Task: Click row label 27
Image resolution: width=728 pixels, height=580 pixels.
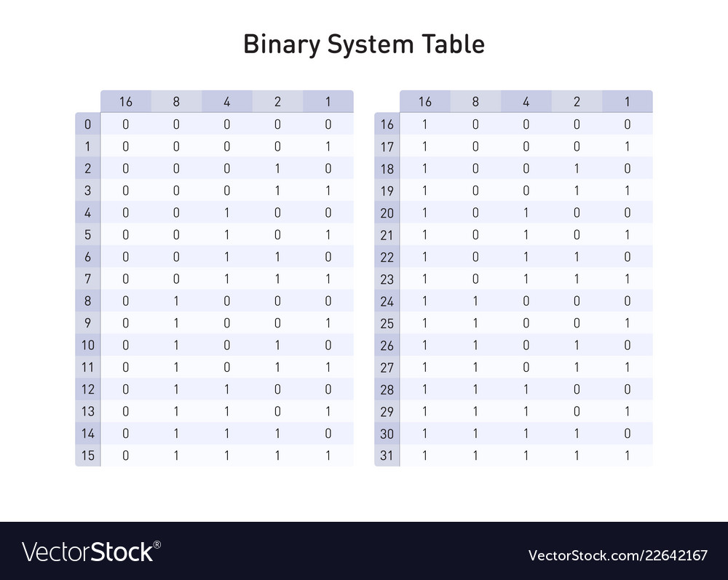Action: coord(387,368)
